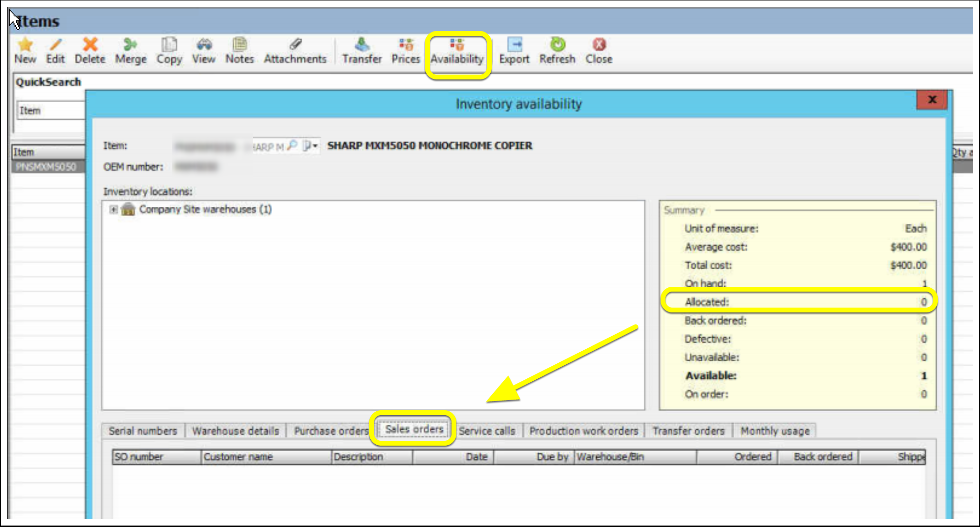The height and width of the screenshot is (527, 980).
Task: Open the Service calls tab
Action: 487,431
